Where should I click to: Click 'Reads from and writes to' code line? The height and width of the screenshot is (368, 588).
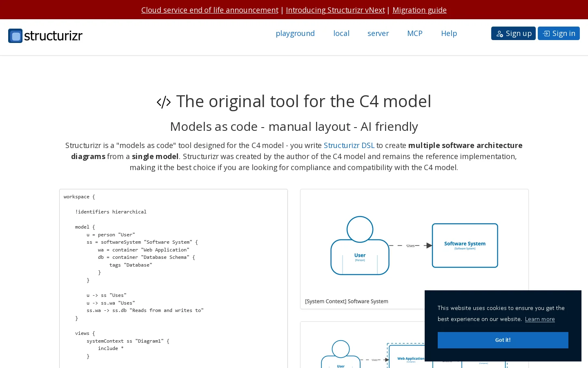[x=145, y=310]
